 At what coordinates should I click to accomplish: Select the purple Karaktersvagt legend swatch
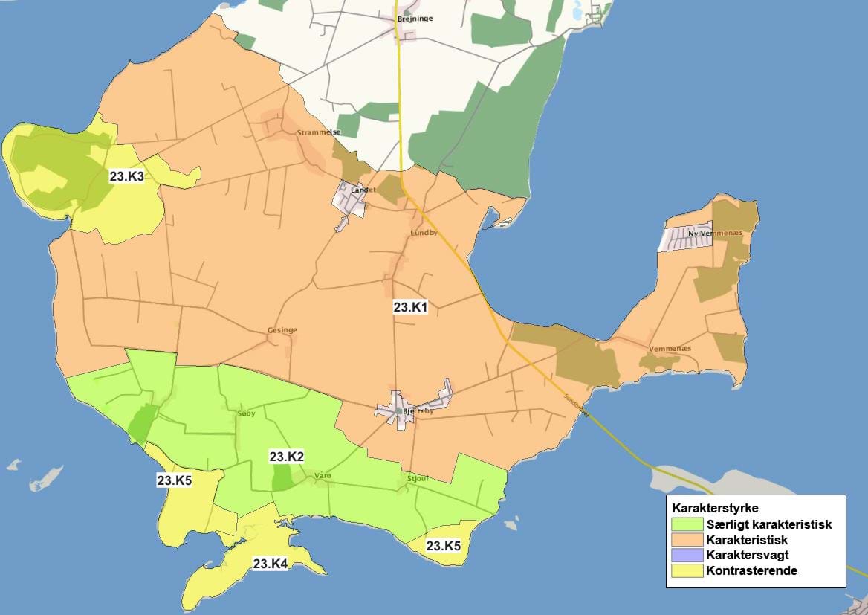tap(686, 556)
